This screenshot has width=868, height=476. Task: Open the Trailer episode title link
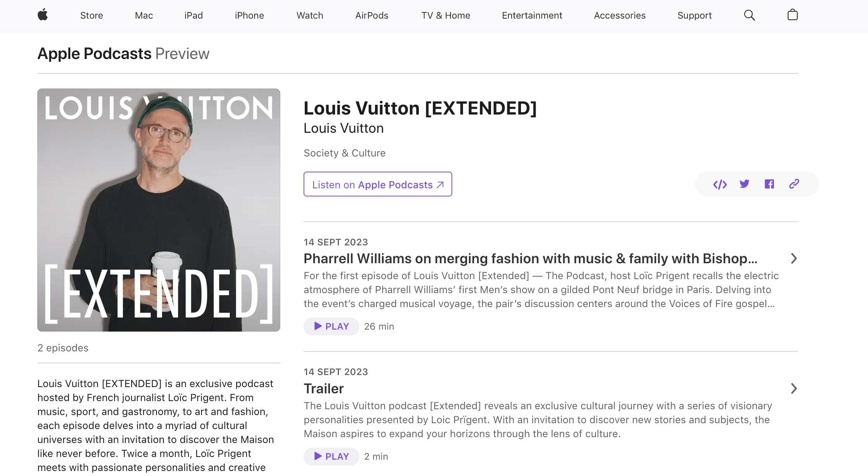pos(324,389)
